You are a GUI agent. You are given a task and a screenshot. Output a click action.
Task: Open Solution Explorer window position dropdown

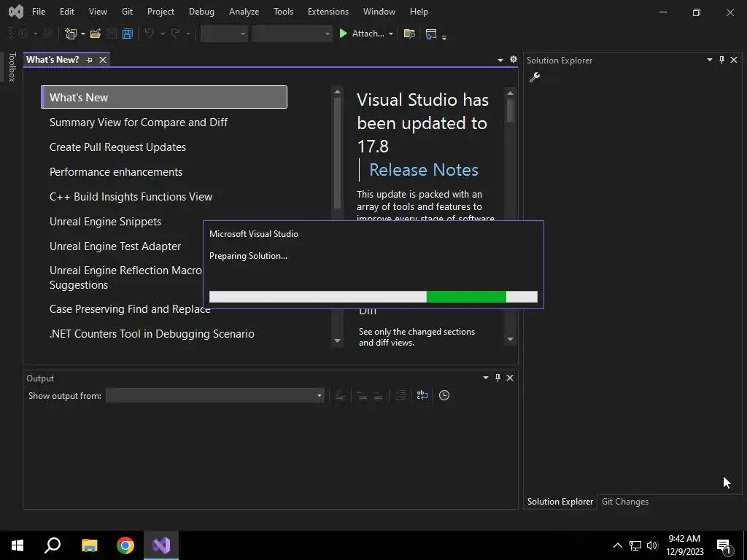(709, 60)
